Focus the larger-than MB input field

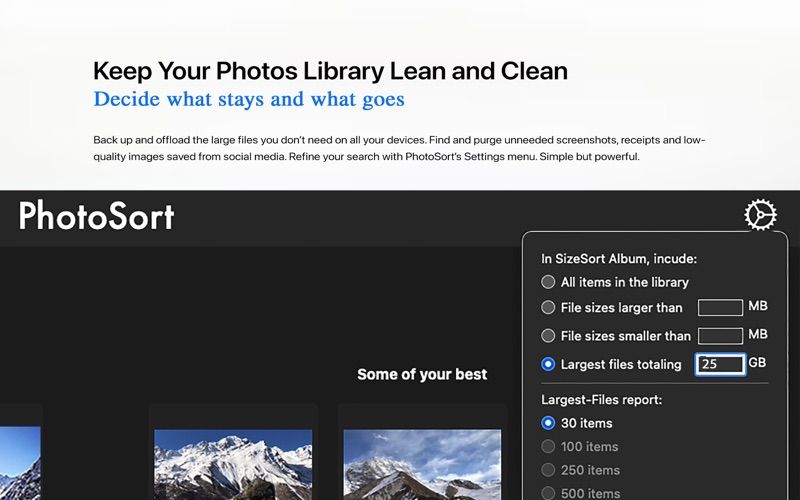click(x=720, y=308)
